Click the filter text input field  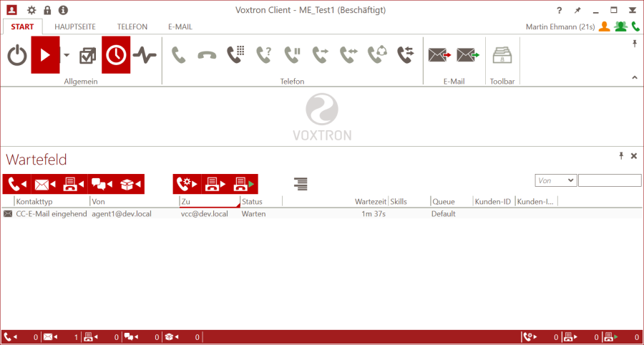609,180
